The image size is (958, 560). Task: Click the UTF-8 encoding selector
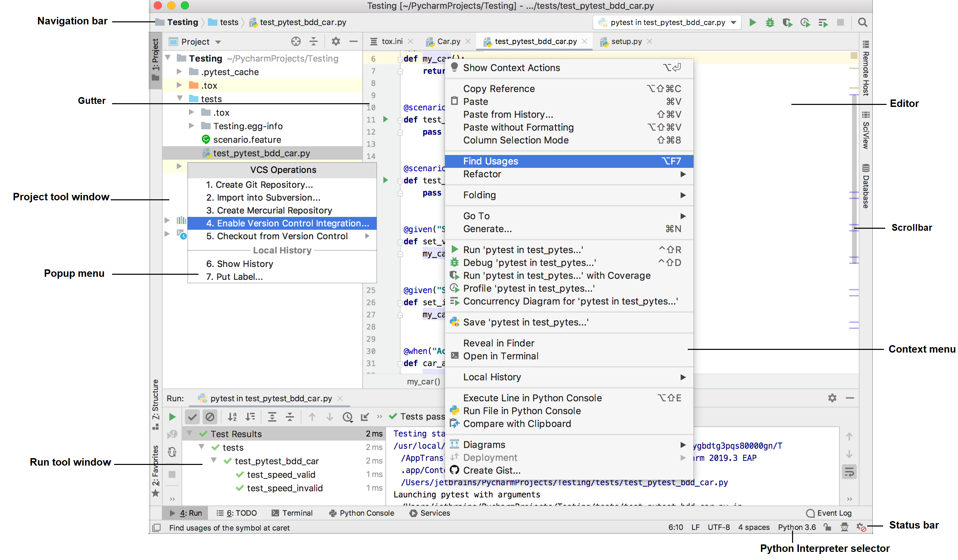coord(719,527)
